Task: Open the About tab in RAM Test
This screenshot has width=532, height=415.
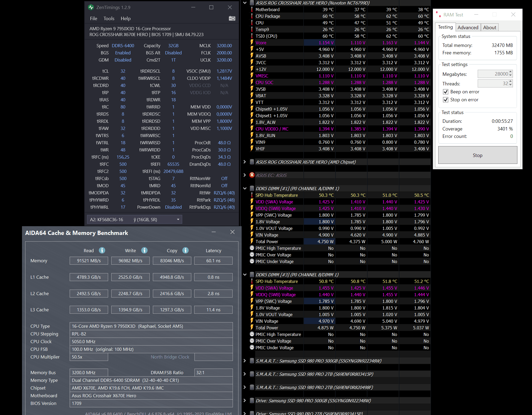Action: (x=489, y=27)
